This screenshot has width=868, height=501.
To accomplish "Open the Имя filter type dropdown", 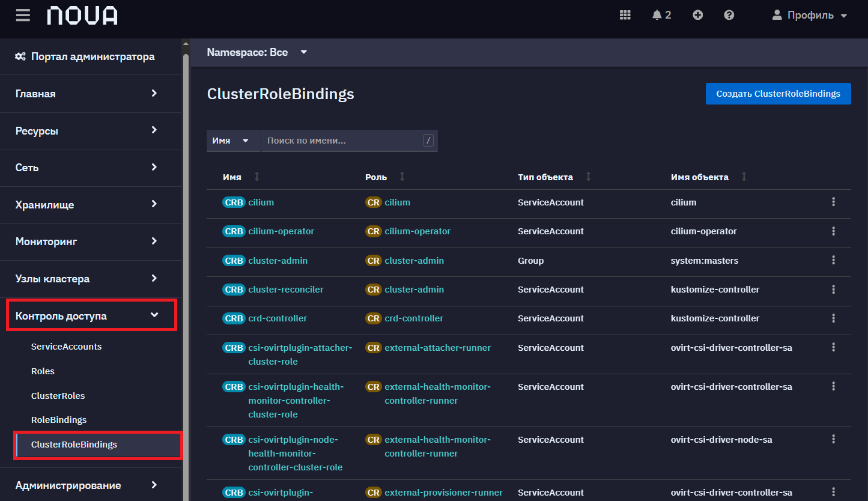I will pyautogui.click(x=234, y=141).
